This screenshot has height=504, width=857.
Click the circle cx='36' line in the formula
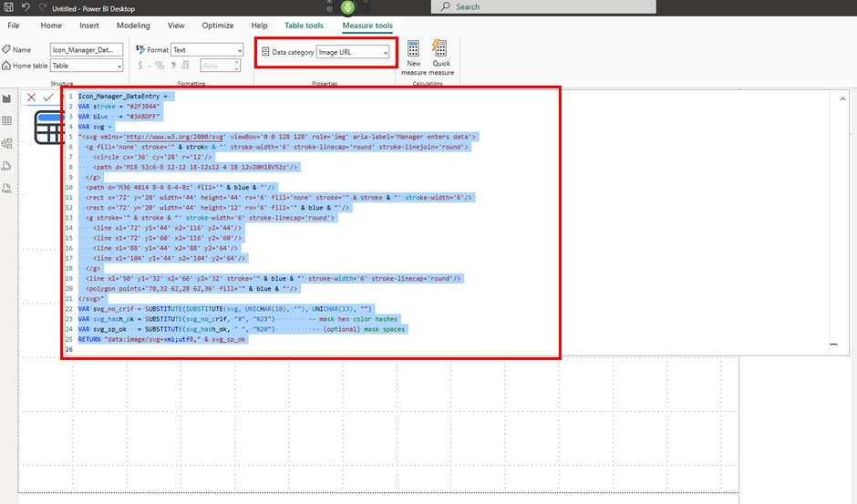[x=152, y=157]
